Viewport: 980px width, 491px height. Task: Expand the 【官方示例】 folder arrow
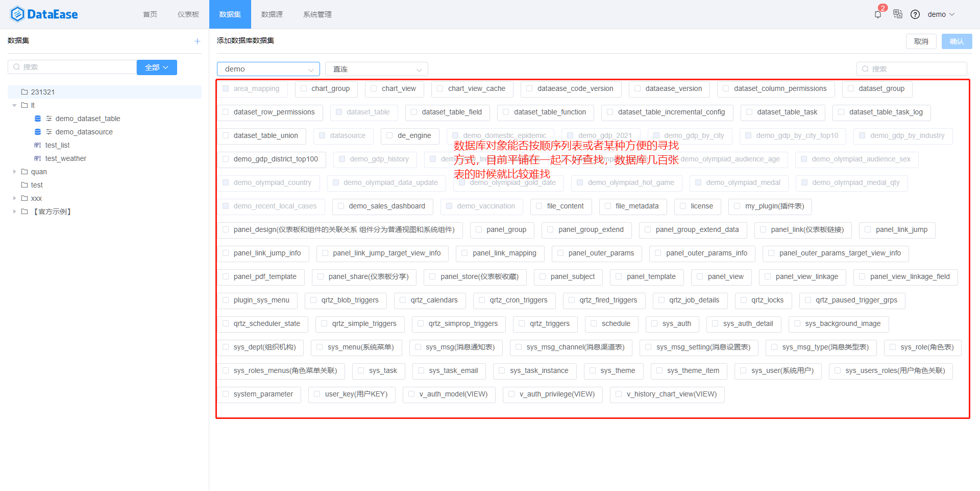14,212
